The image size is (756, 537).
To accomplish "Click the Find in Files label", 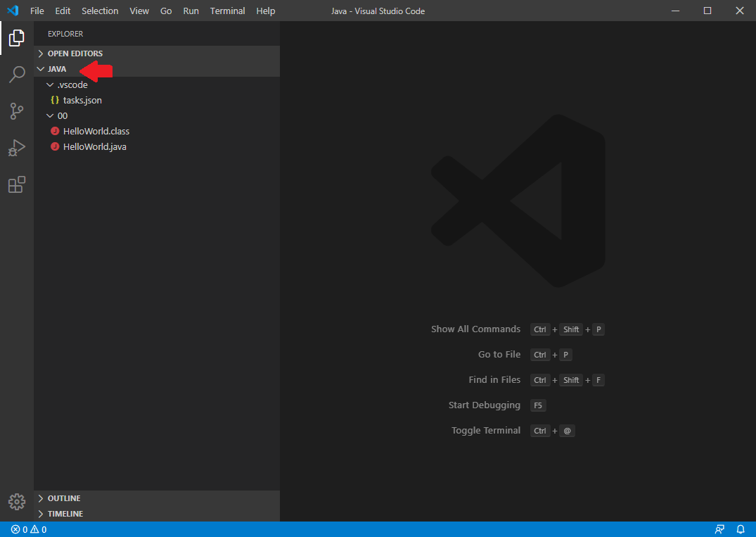I will [x=494, y=380].
